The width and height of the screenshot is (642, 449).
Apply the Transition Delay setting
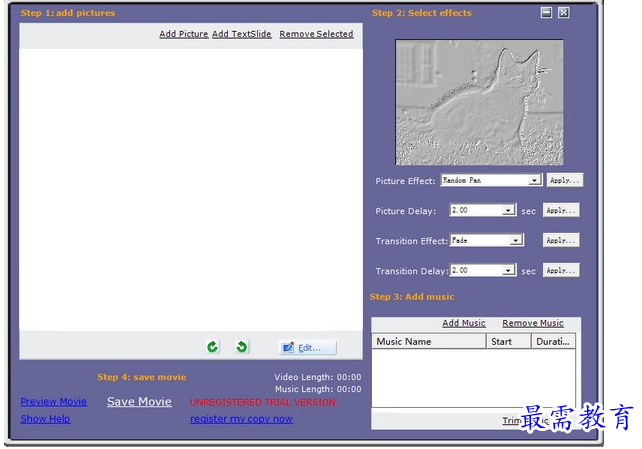(561, 270)
